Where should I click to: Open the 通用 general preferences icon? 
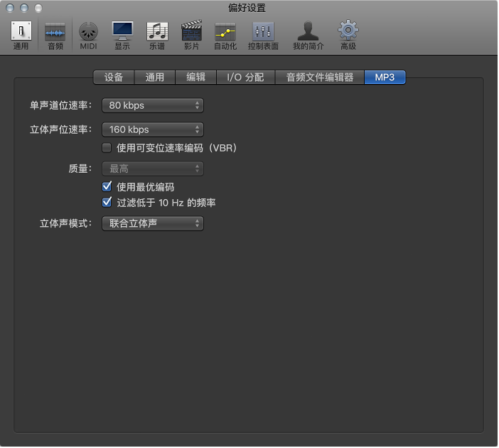point(21,35)
